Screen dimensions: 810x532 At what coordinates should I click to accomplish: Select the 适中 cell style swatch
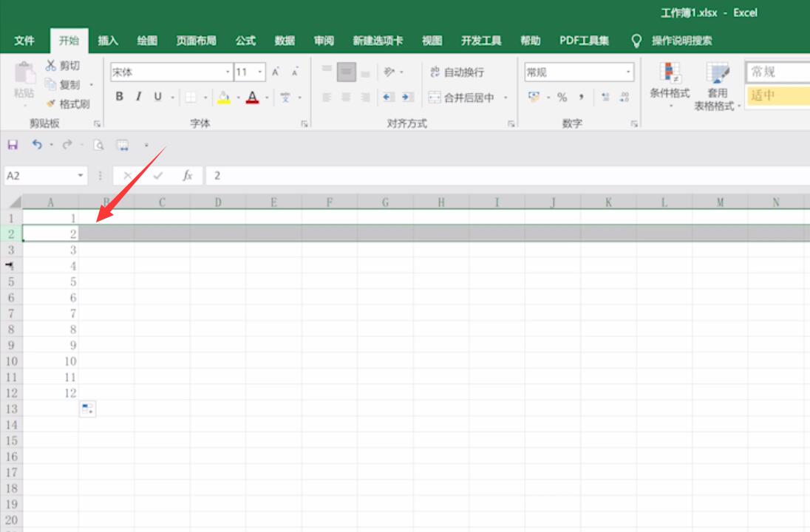[777, 95]
